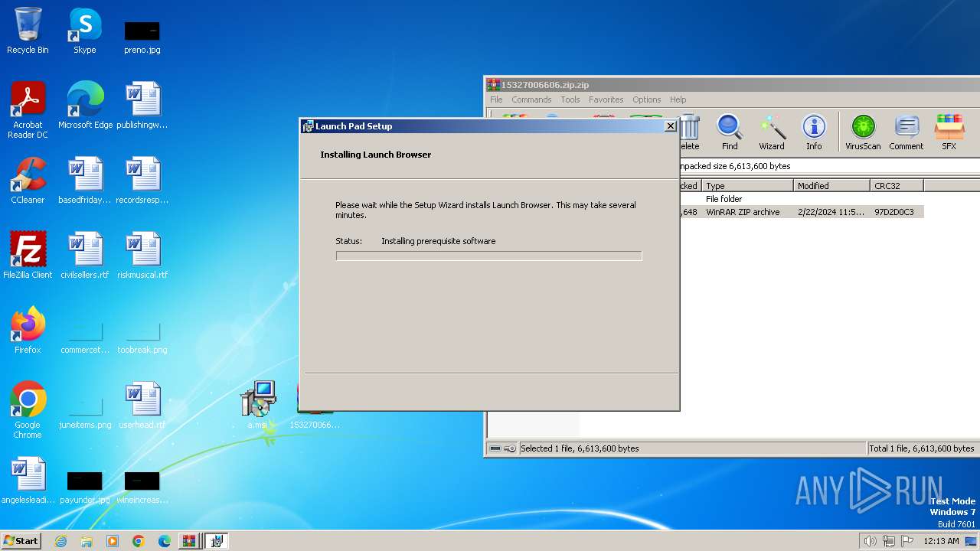Select the commercet desktop file

pos(85,337)
